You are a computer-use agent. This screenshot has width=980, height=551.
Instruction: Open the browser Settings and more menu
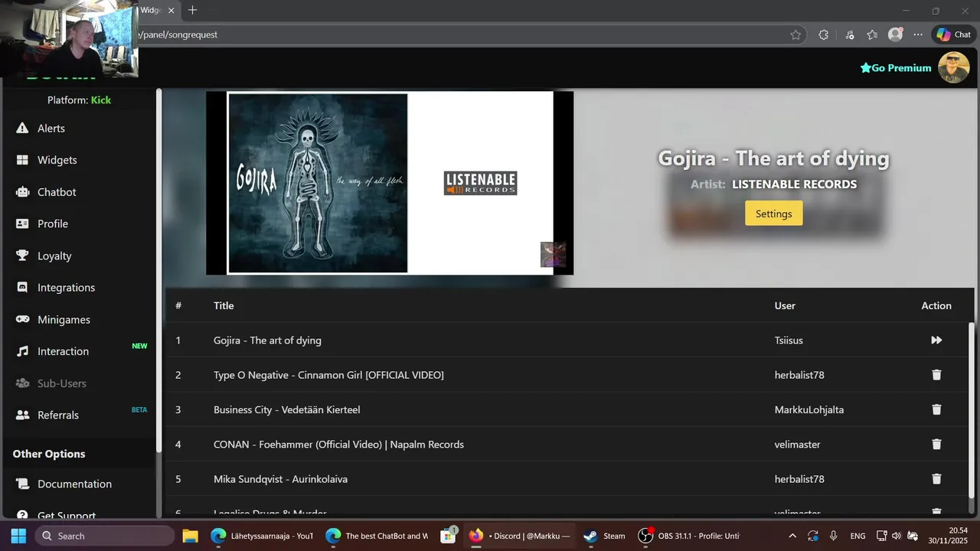pyautogui.click(x=918, y=34)
